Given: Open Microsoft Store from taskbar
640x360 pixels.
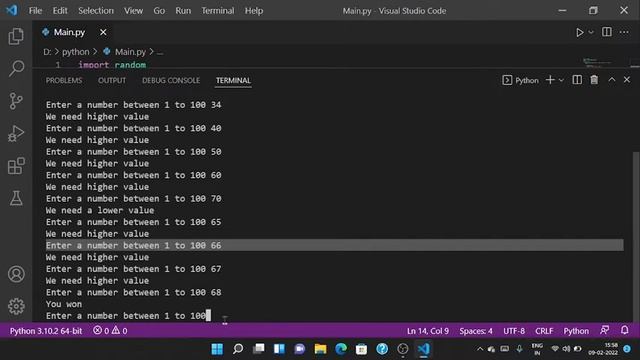Looking at the screenshot, I should pyautogui.click(x=361, y=349).
